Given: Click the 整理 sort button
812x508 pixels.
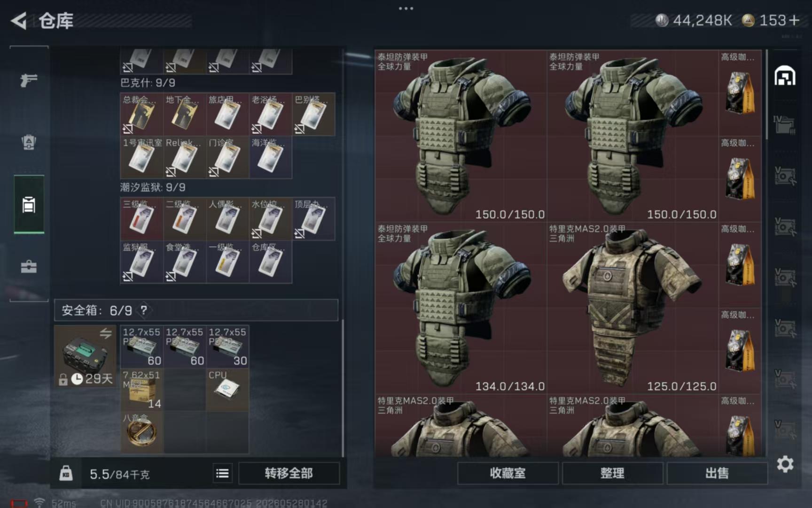Looking at the screenshot, I should (x=612, y=473).
